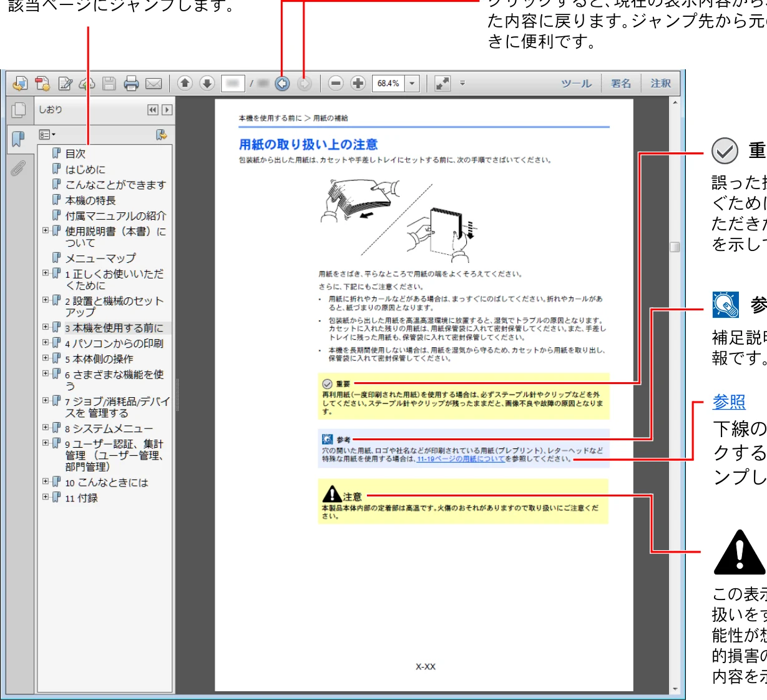Click the 用紙の取り扱い上の注意 page heading

point(308,144)
